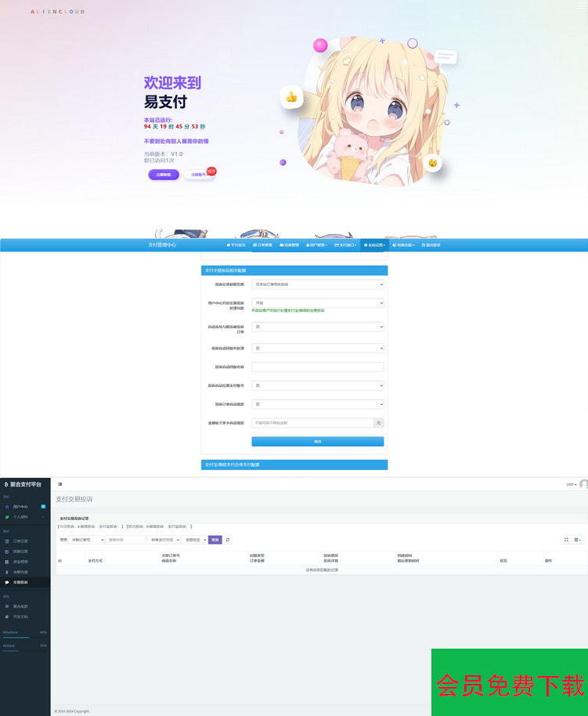Open 平台首页 in the admin navbar

[x=236, y=245]
